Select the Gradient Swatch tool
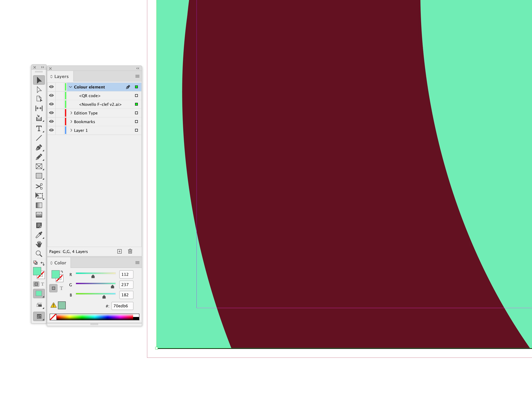532x407 pixels. pos(39,205)
